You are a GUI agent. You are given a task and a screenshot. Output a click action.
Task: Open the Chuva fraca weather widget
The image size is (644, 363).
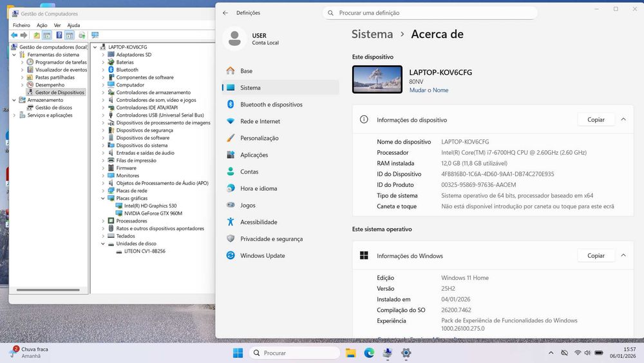click(29, 352)
